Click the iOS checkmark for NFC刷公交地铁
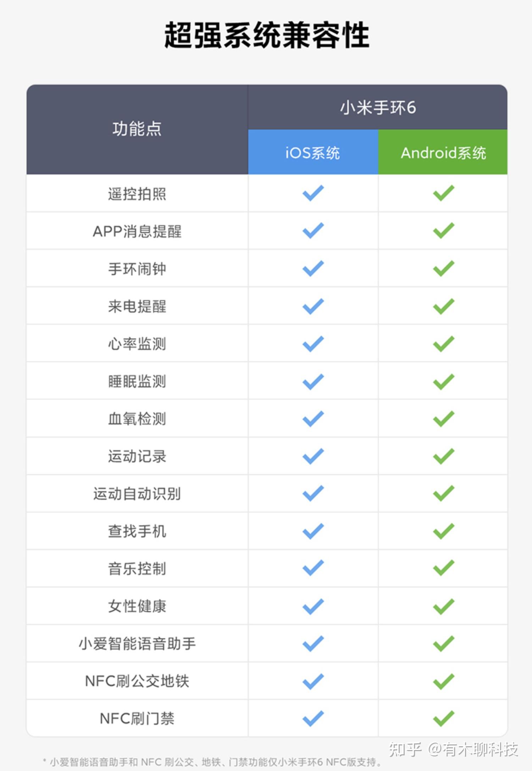Screen dimensions: 532x771 click(x=313, y=681)
